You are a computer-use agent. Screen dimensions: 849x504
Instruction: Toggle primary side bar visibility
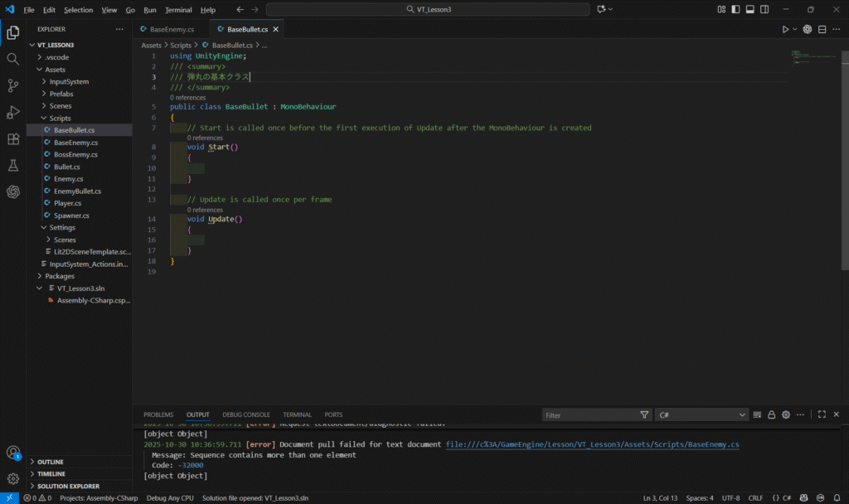pyautogui.click(x=735, y=10)
